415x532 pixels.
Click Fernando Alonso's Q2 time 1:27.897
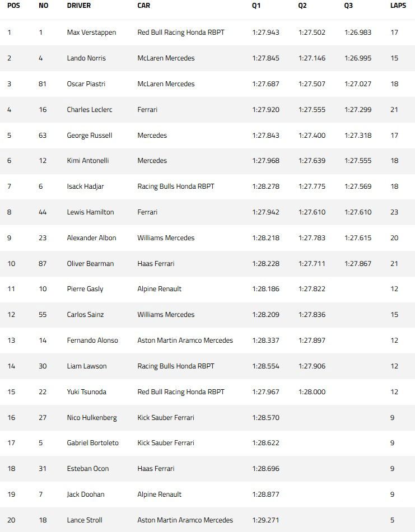click(312, 340)
